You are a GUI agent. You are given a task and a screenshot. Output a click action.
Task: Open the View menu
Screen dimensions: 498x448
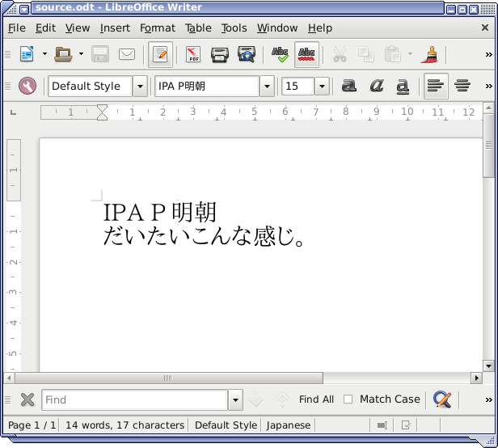[x=78, y=28]
